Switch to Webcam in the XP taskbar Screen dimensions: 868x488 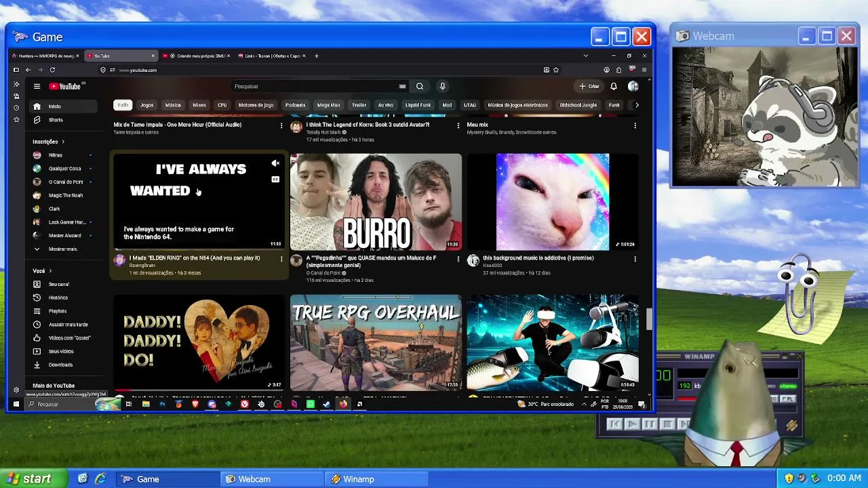point(273,479)
